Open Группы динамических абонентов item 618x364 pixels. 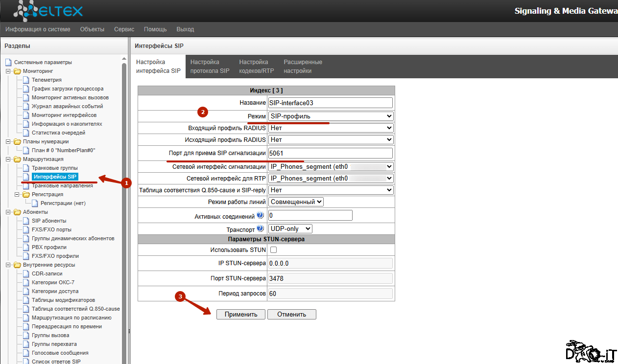73,238
